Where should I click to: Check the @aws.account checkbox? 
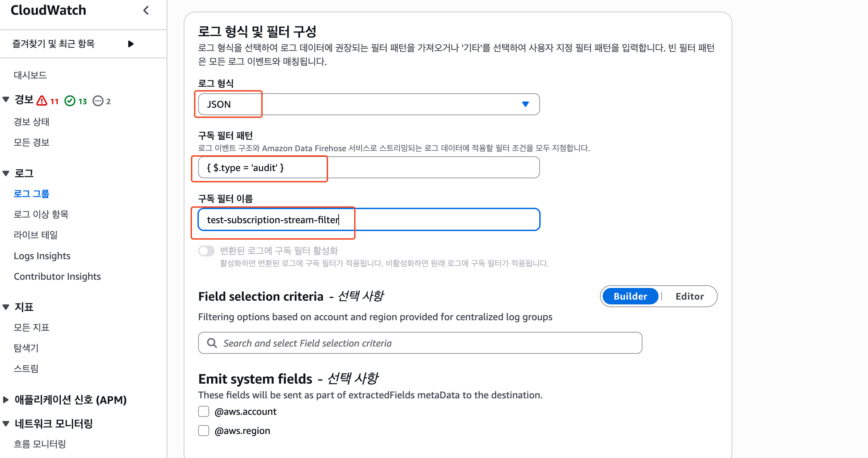[204, 411]
